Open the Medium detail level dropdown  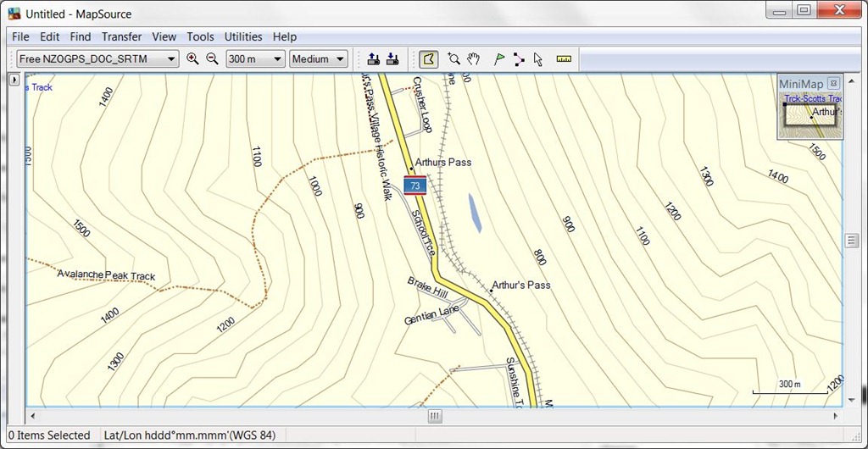coord(319,58)
